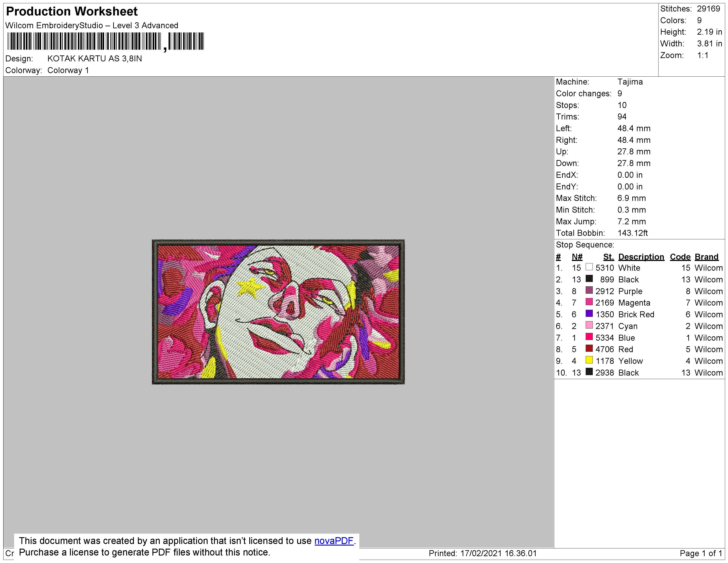Click the stitches count '29169'

[x=709, y=9]
